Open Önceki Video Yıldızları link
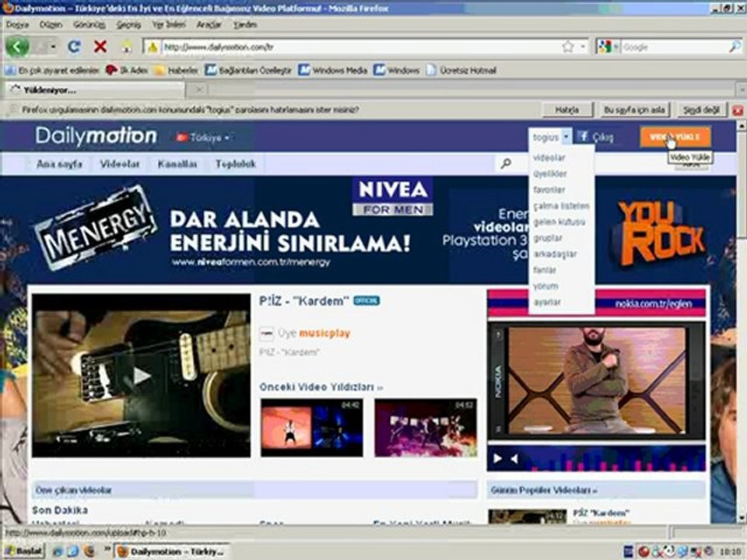Image resolution: width=747 pixels, height=560 pixels. (321, 387)
